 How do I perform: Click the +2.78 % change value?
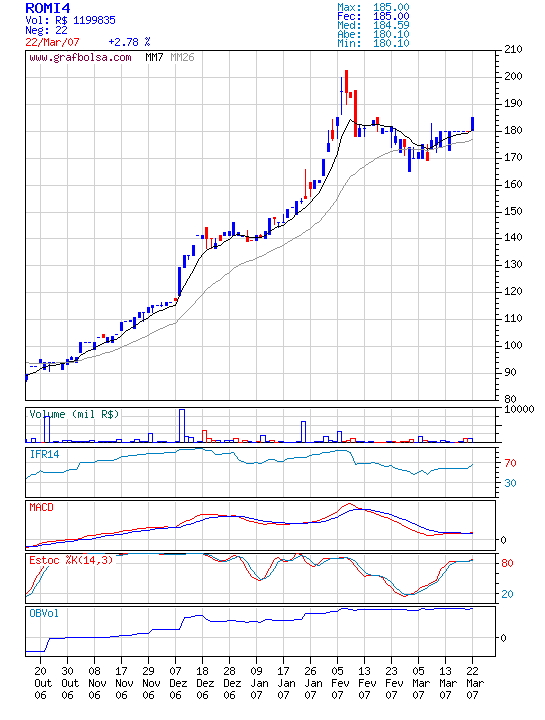coord(129,42)
